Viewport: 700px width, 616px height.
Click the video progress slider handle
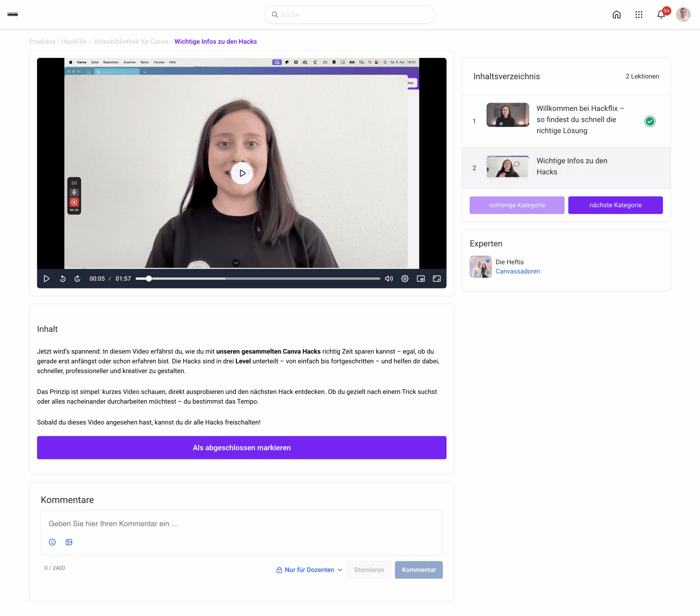(149, 279)
